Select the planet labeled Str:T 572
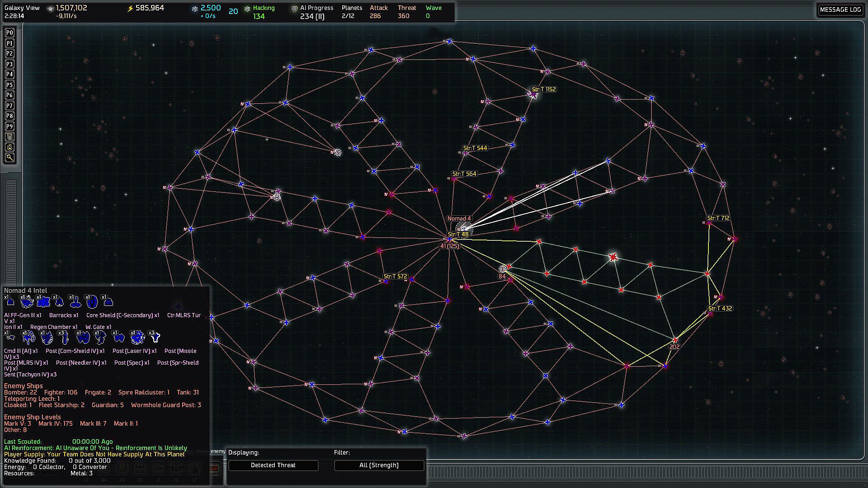Screen dimensions: 868x488 pos(386,282)
